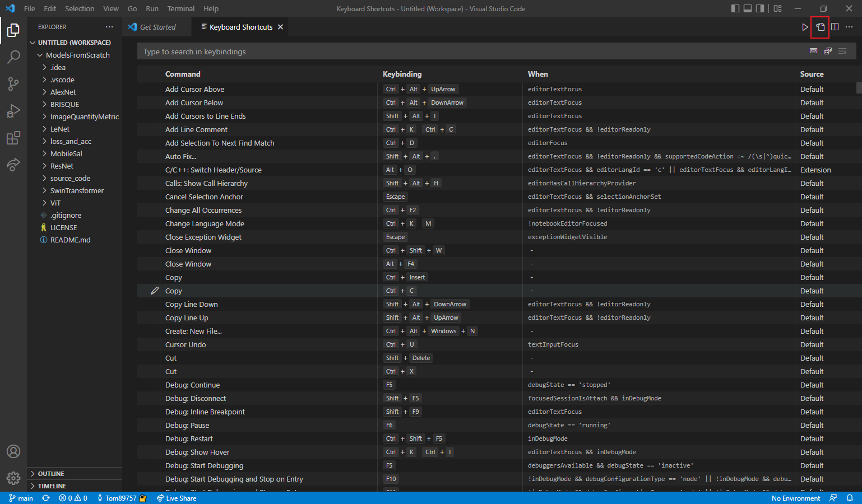The width and height of the screenshot is (862, 504).
Task: Click the pencil edit icon beside Copy
Action: pos(155,291)
